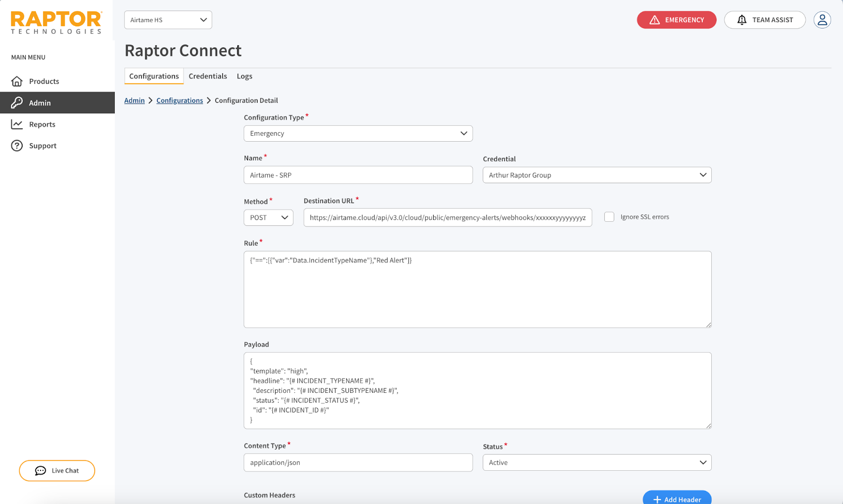Open the user profile icon
Image resolution: width=843 pixels, height=504 pixels.
click(822, 20)
